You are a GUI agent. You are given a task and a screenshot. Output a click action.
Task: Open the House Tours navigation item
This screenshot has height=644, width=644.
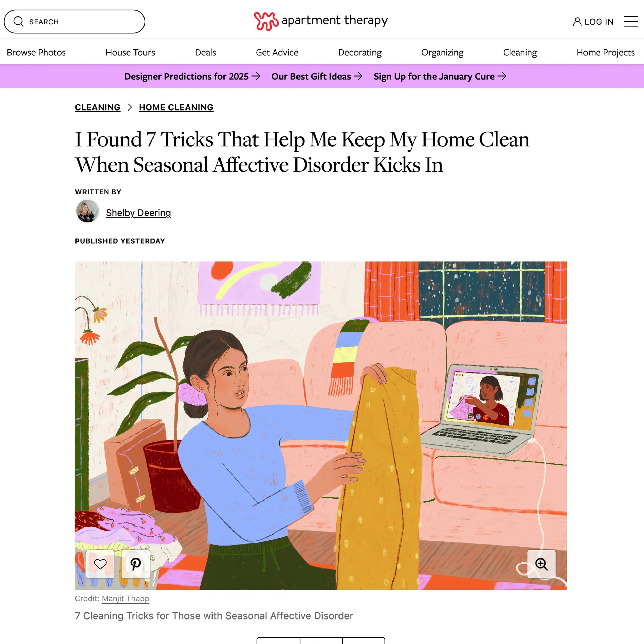click(x=130, y=52)
